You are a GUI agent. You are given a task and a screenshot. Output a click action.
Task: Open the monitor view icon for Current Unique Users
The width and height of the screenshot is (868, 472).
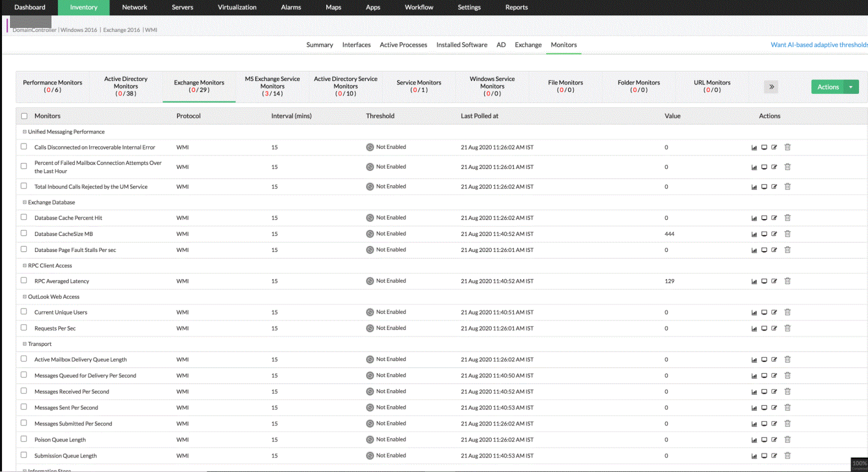tap(764, 312)
